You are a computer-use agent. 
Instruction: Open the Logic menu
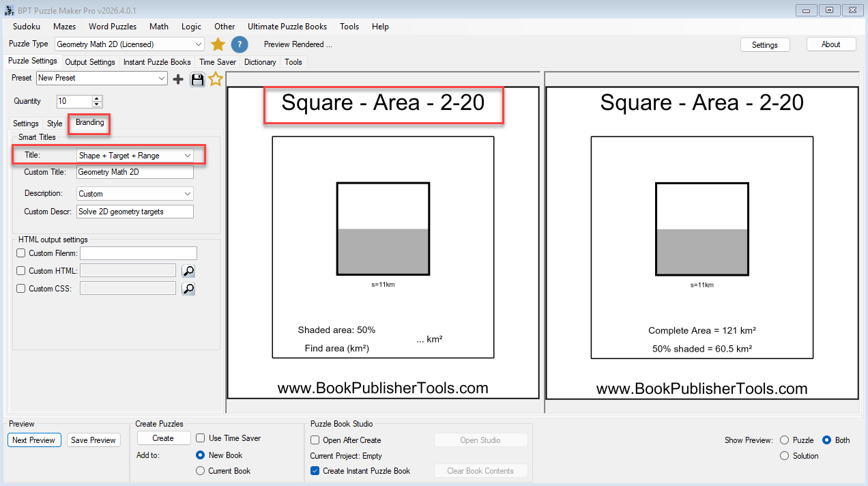pos(191,27)
